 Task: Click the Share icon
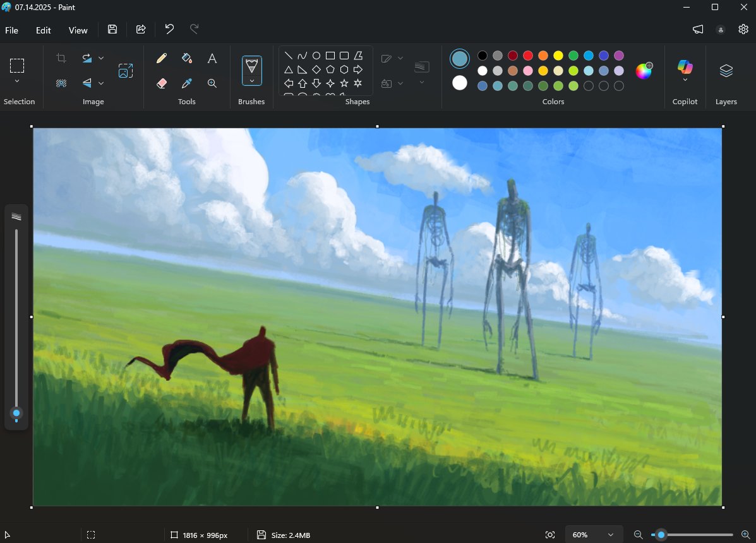pyautogui.click(x=141, y=30)
